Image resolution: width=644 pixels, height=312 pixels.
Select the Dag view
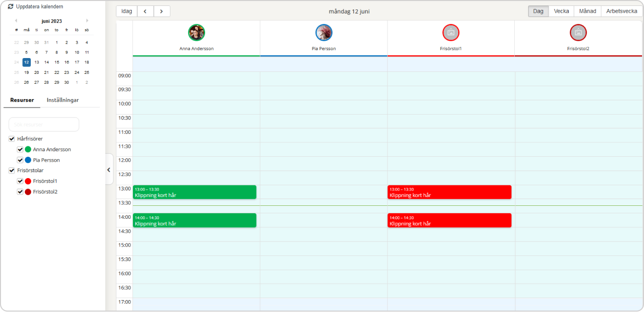pyautogui.click(x=538, y=11)
